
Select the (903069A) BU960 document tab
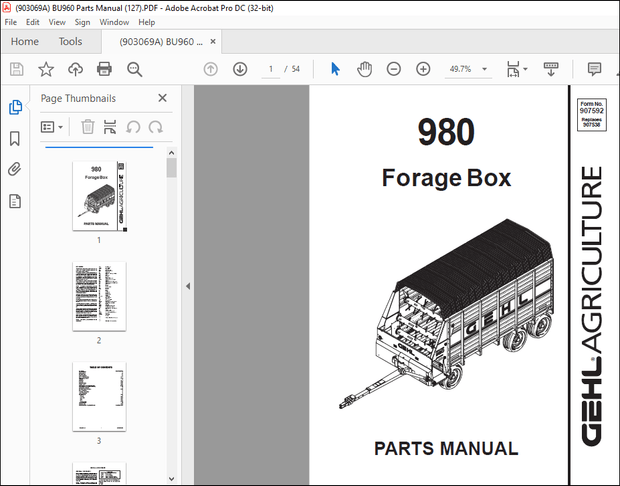point(161,42)
